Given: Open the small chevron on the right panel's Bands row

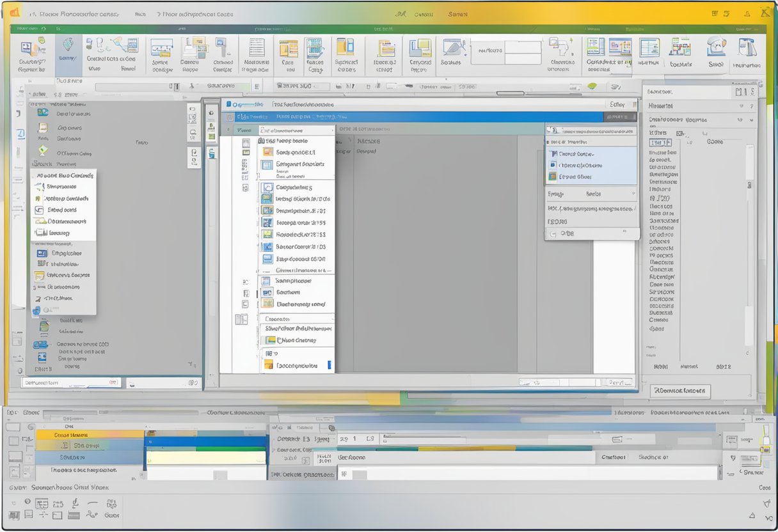Looking at the screenshot, I should point(633,193).
